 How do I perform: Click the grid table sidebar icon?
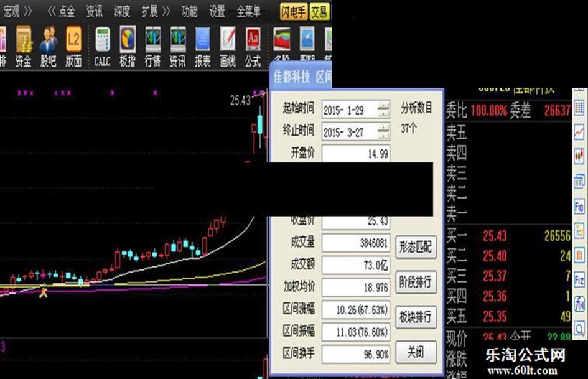[x=579, y=108]
